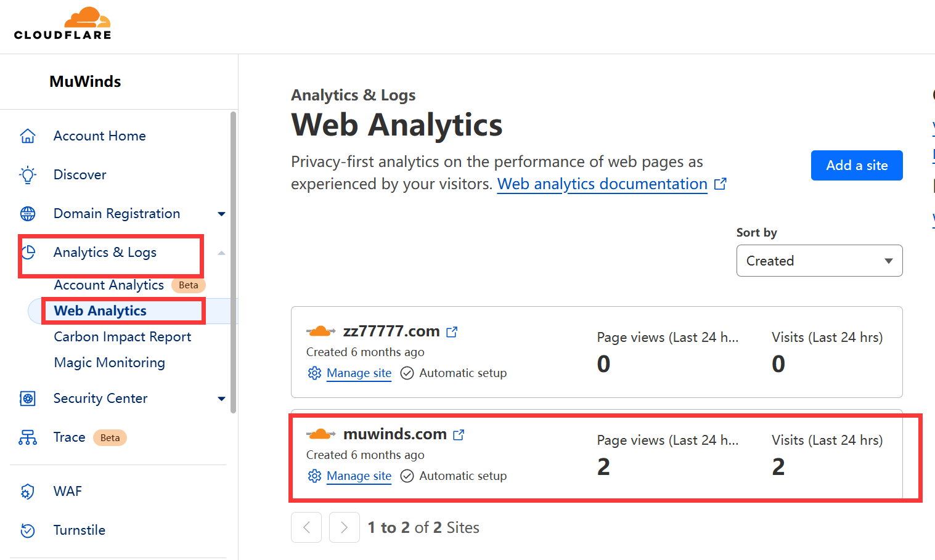Expand the Domain Registration menu arrow
This screenshot has width=935, height=560.
coord(221,214)
